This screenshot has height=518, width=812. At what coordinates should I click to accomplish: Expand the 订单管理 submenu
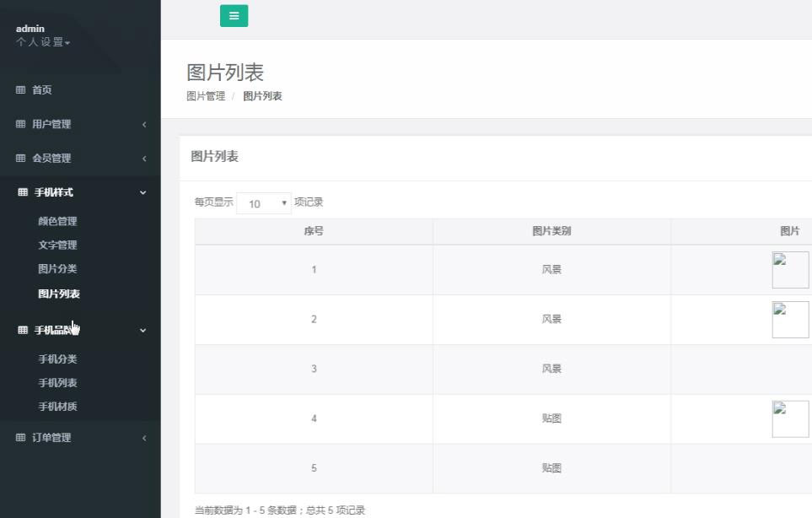[x=143, y=437]
